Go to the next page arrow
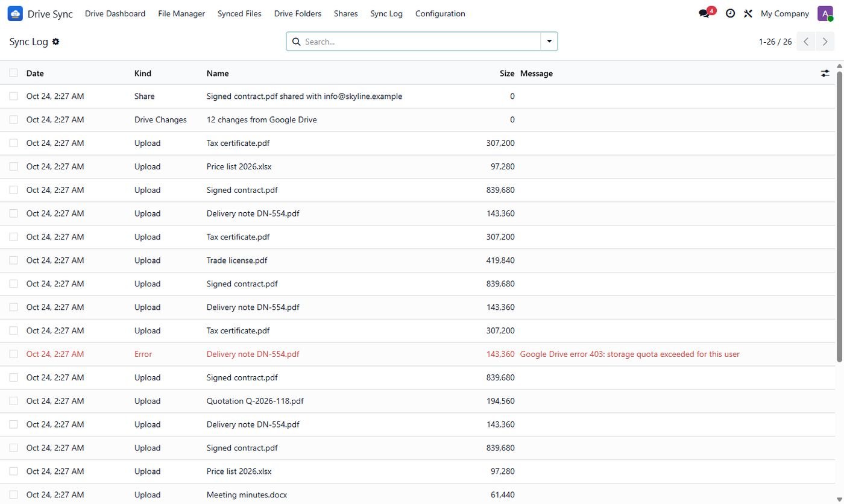 [825, 42]
